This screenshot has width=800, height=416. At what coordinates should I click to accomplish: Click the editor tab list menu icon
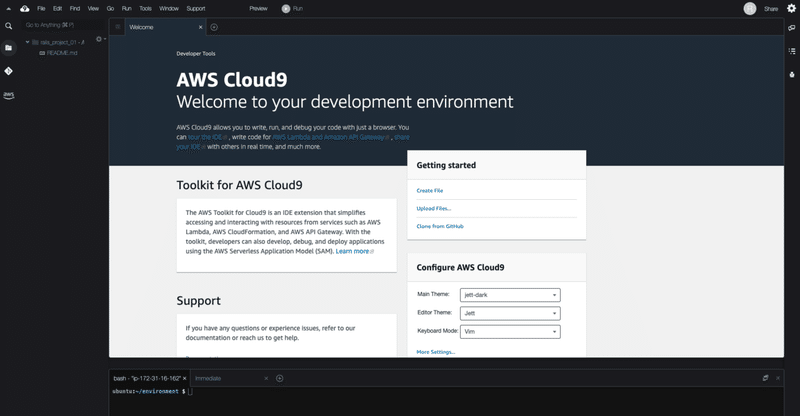117,27
